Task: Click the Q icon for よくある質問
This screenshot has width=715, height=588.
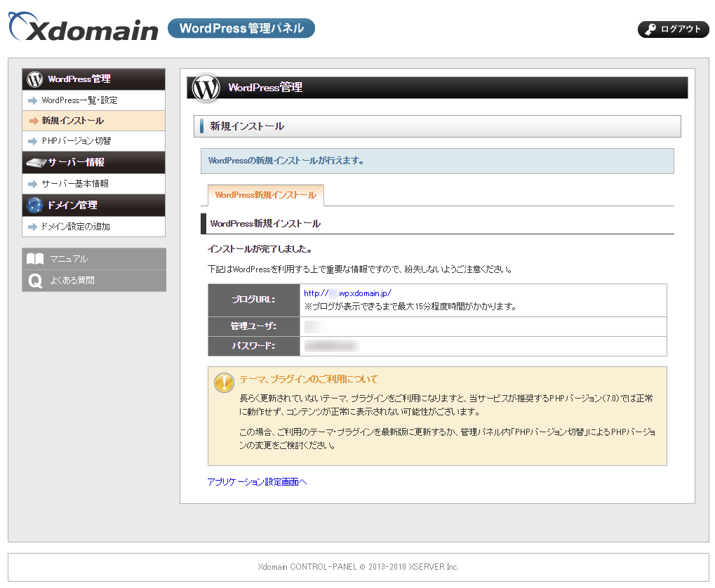Action: (35, 281)
